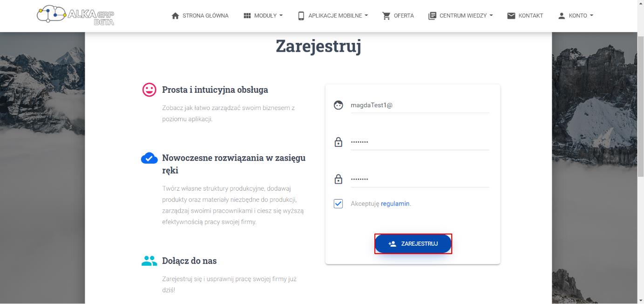Click the shopping cart icon beside Oferta
The height and width of the screenshot is (304, 644).
[386, 16]
